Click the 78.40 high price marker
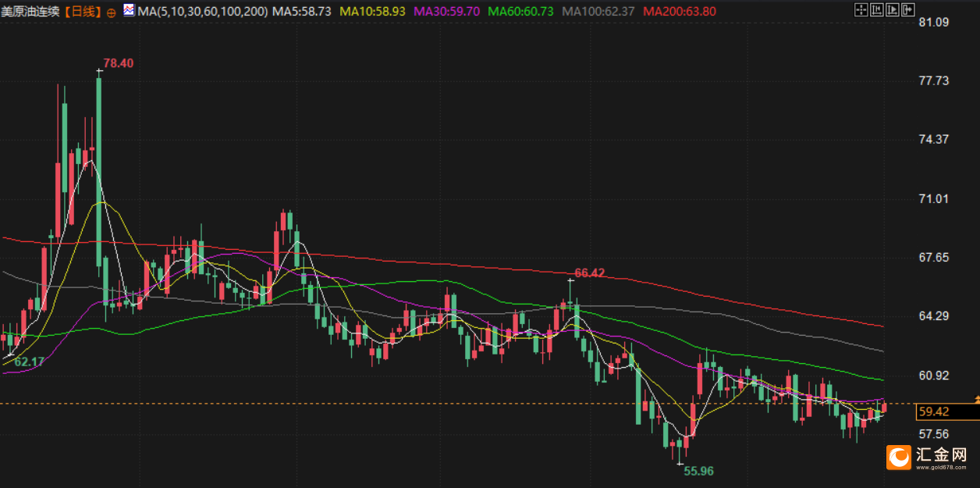Screen dimensions: 980x488 tap(119, 63)
